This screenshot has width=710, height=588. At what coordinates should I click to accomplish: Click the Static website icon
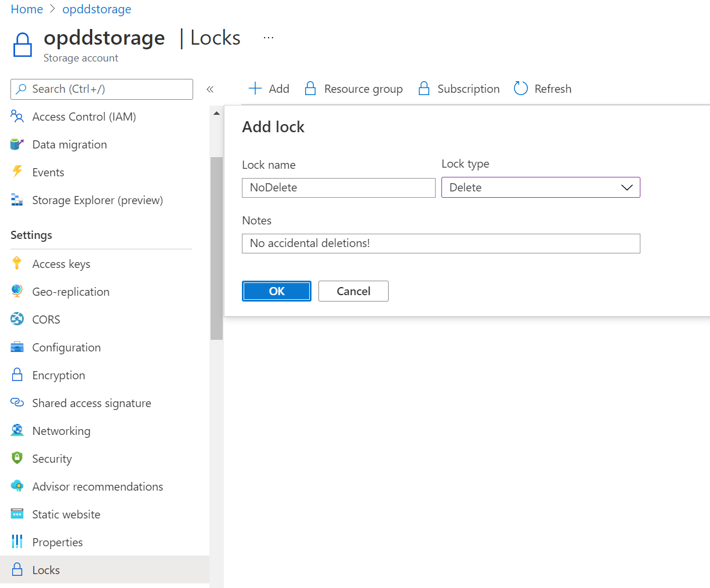(x=17, y=514)
